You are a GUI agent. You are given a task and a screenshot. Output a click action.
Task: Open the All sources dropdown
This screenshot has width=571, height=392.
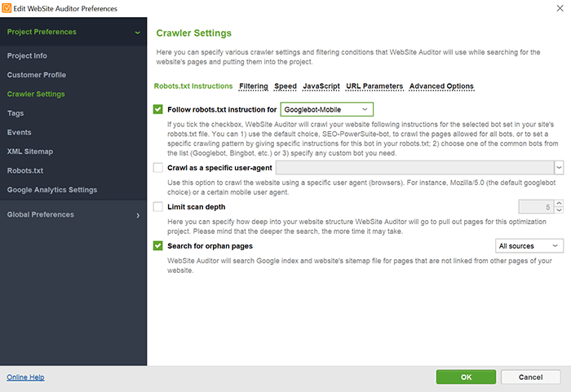click(529, 245)
